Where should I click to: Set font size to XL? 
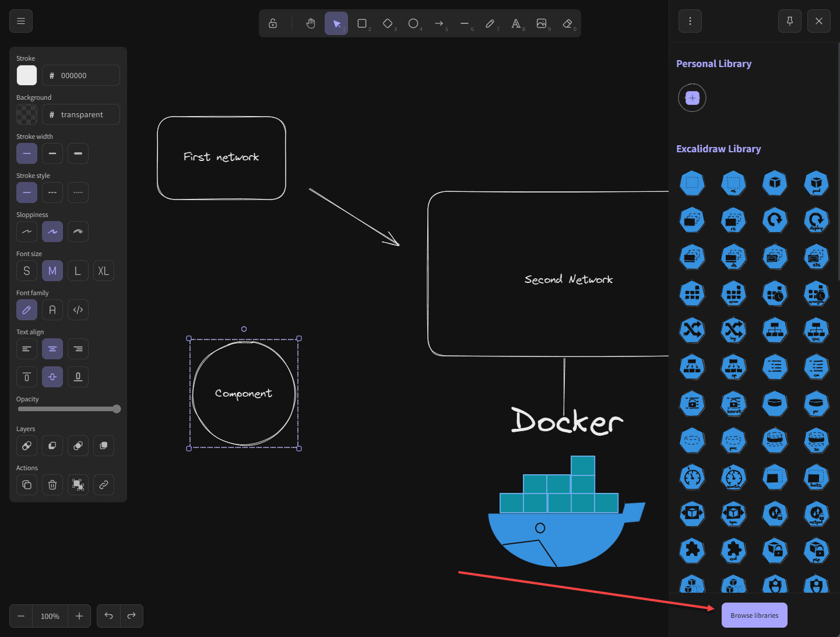104,271
